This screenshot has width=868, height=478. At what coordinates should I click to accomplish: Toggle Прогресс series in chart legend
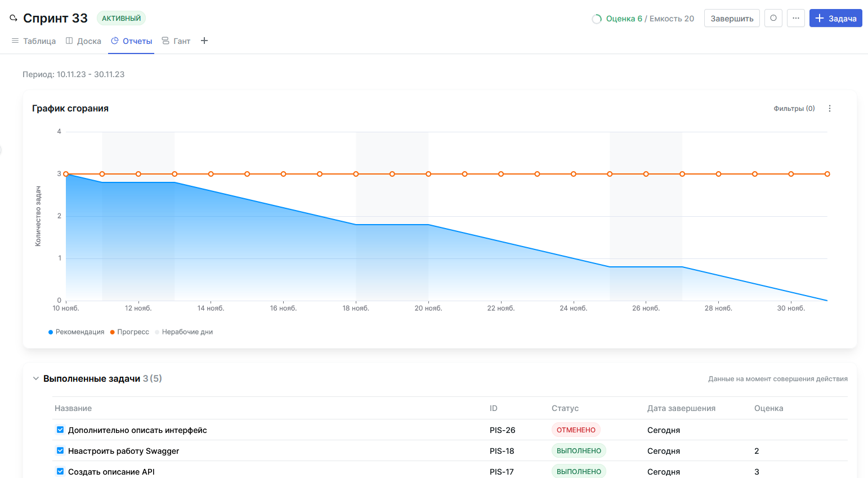tap(129, 332)
